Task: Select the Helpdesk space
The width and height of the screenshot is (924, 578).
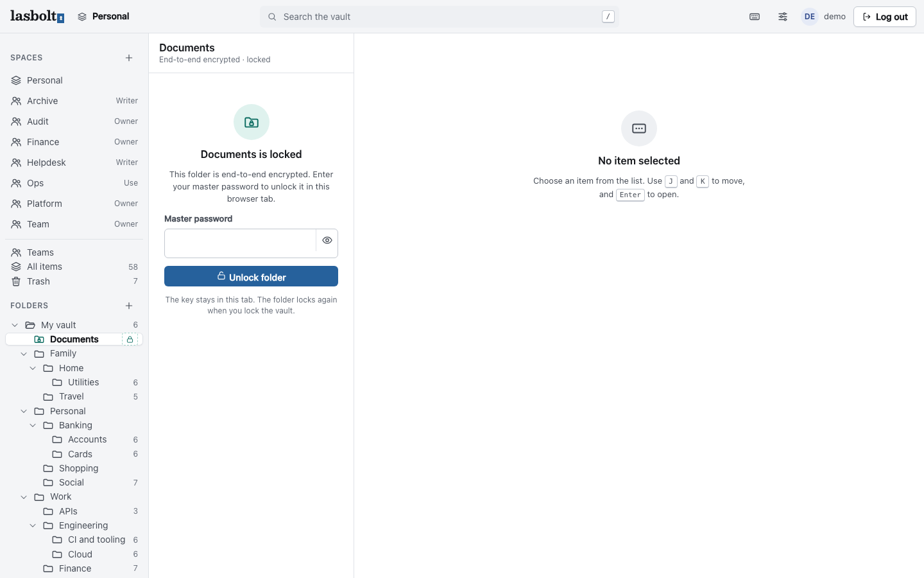Action: click(x=74, y=162)
